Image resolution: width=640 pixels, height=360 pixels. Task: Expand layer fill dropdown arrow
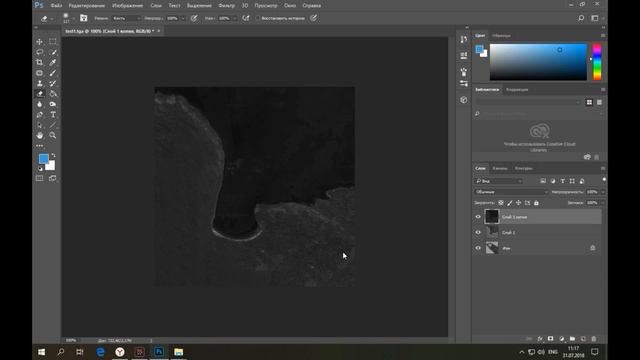click(x=603, y=203)
